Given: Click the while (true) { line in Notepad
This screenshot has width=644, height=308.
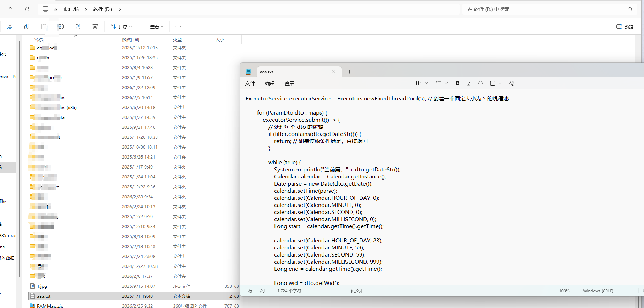Looking at the screenshot, I should pos(284,163).
